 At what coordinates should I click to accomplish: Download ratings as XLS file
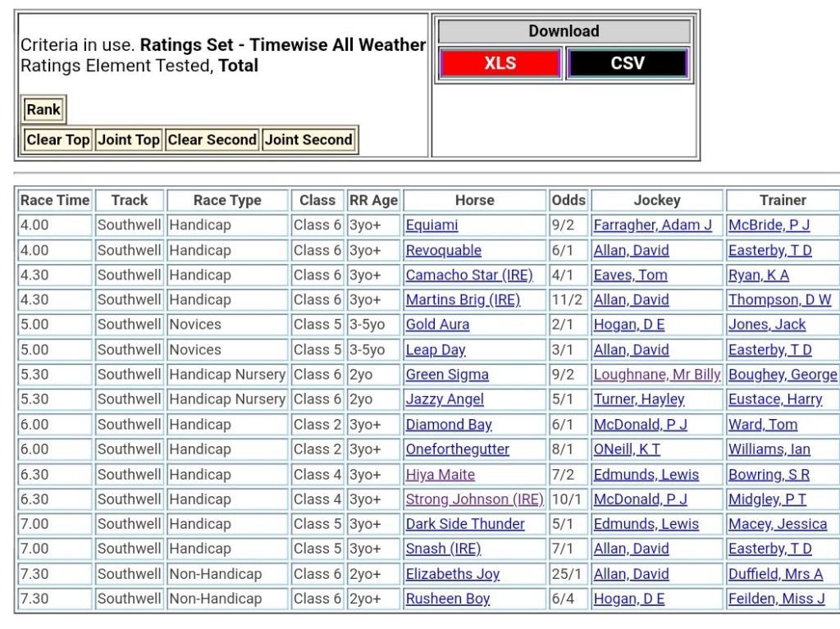tap(500, 63)
